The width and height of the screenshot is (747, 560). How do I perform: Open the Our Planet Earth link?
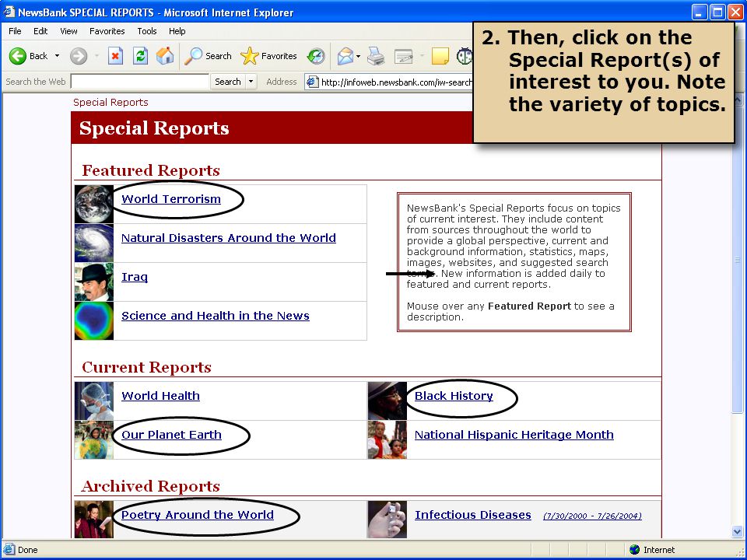click(171, 435)
